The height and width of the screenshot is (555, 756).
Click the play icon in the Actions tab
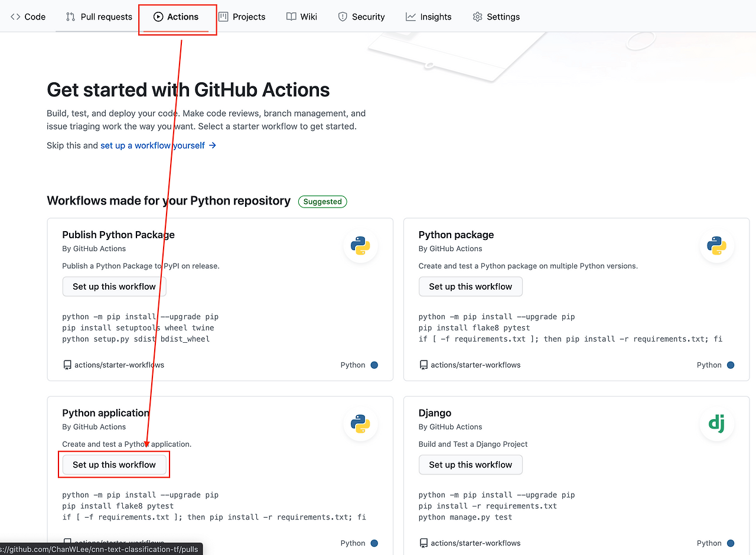click(159, 17)
